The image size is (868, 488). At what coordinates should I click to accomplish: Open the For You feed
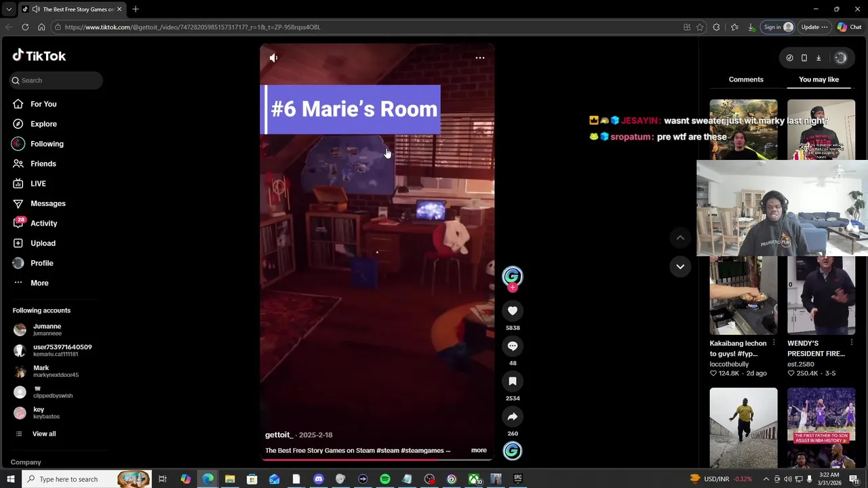pos(43,104)
